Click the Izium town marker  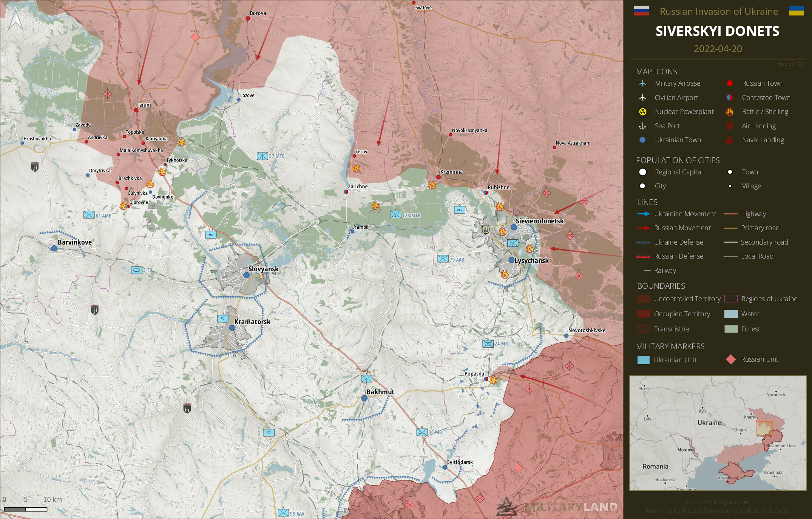click(136, 110)
